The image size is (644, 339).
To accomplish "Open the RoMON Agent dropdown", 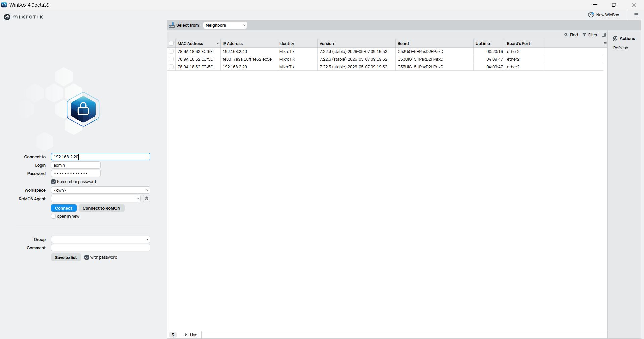I will tap(96, 199).
